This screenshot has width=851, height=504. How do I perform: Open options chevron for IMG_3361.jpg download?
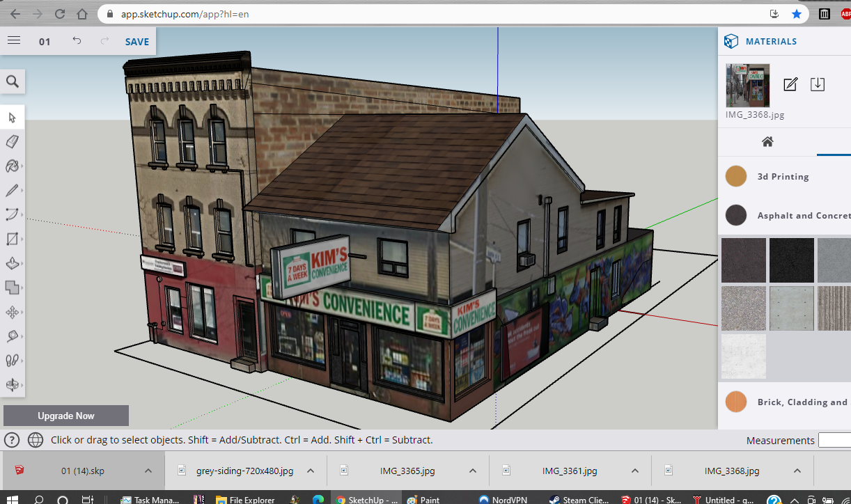635,471
